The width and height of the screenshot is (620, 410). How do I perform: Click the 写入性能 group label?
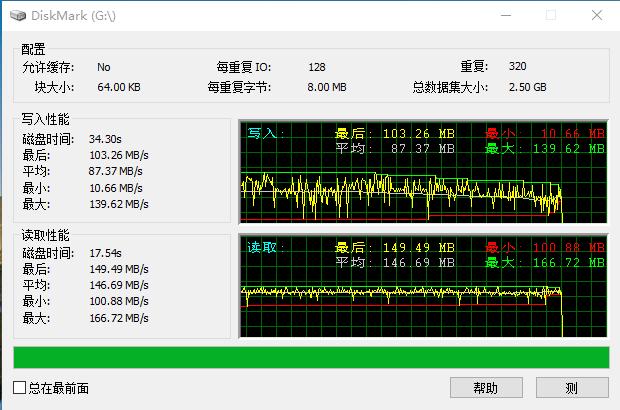[x=45, y=119]
